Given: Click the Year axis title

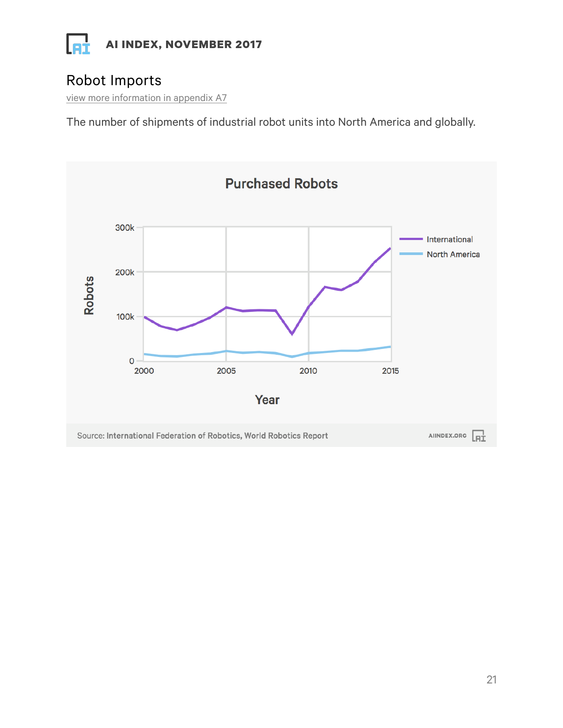Looking at the screenshot, I should point(267,400).
